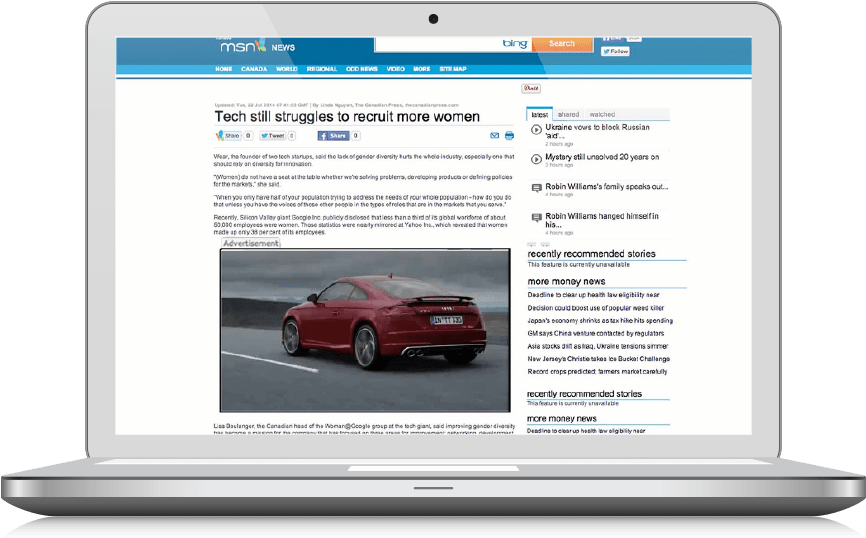Click the tweet count box beside Tweet

292,135
